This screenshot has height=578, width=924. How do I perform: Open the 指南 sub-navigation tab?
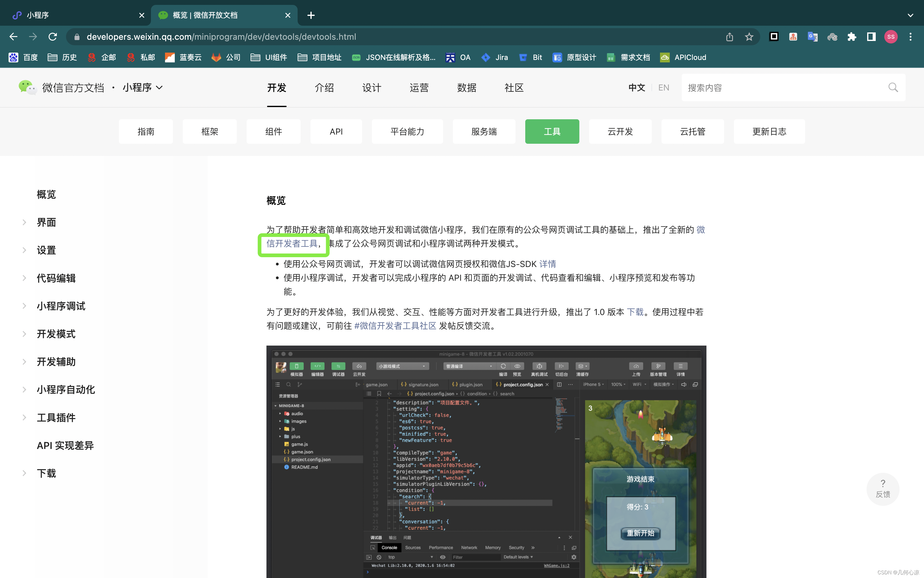[146, 132]
